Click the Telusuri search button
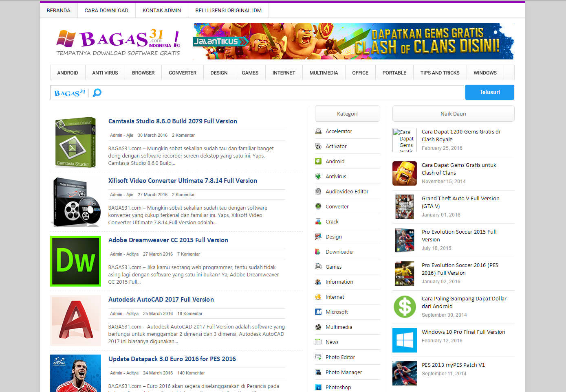Viewport: 566px width, 392px height. point(490,92)
